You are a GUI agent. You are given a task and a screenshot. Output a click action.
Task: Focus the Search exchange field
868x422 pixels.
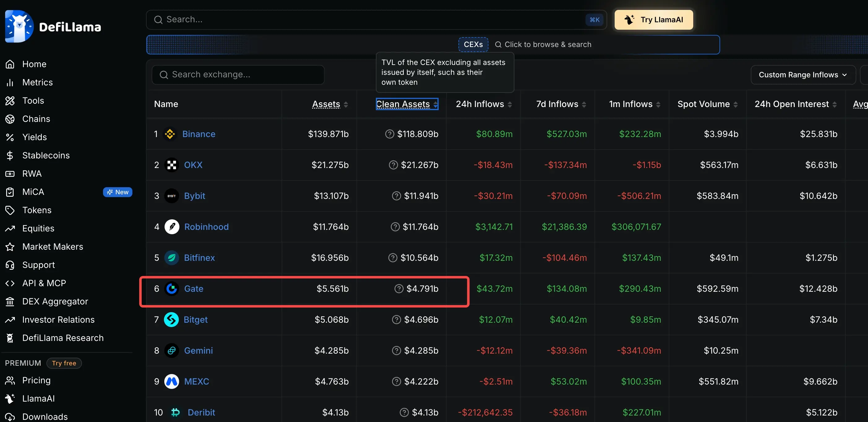[238, 75]
